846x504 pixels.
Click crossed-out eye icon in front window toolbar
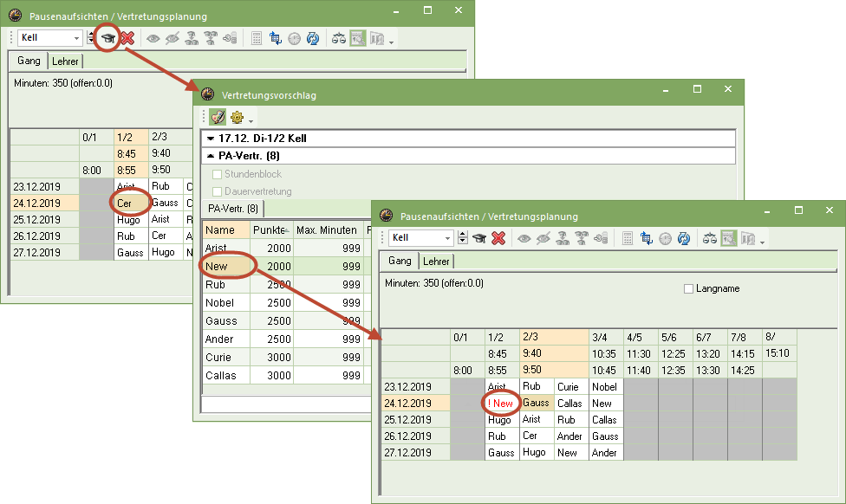[543, 238]
